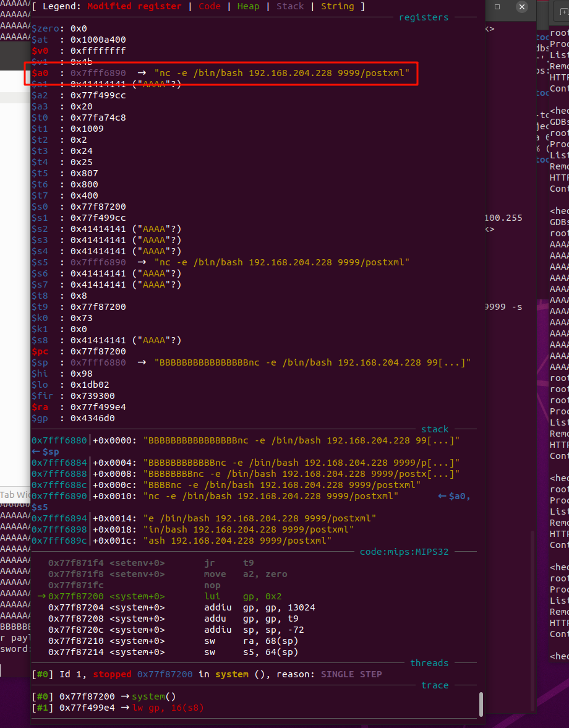Click stack address 0x7fff688c
Screen dimensions: 569x728
click(x=59, y=486)
